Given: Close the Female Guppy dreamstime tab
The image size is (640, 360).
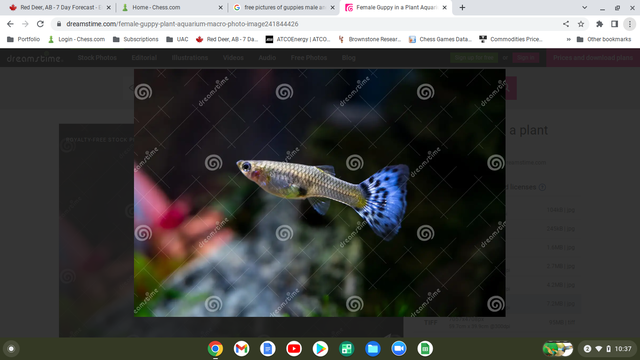Looking at the screenshot, I should [444, 7].
